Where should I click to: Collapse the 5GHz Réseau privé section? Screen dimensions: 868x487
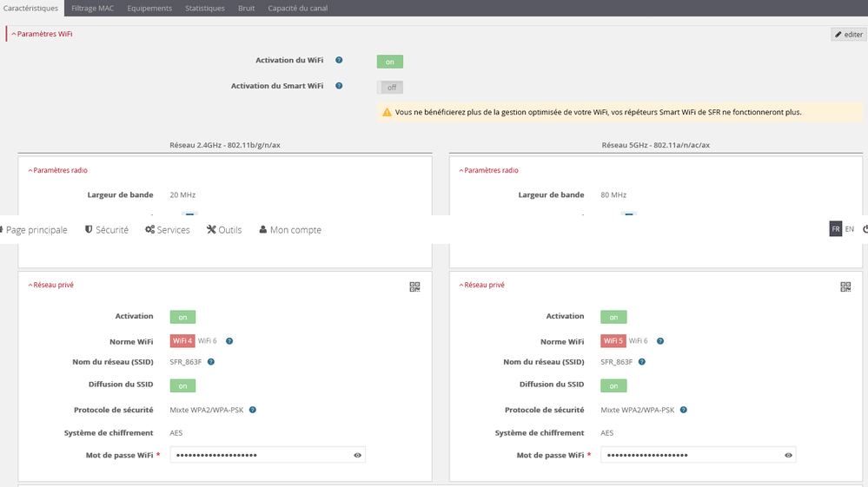point(481,285)
